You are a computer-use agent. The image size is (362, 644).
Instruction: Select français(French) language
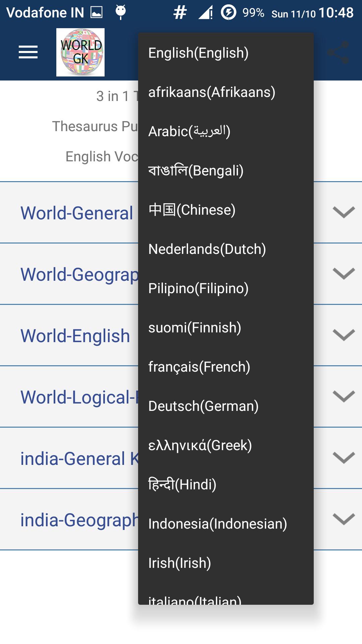click(x=226, y=367)
